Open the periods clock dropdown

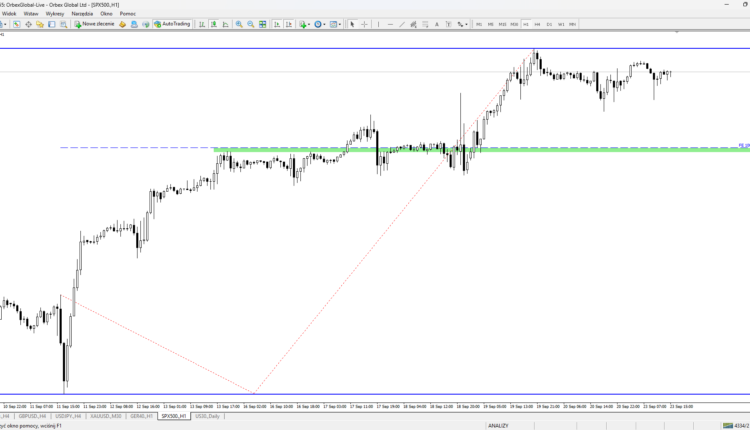[319, 24]
